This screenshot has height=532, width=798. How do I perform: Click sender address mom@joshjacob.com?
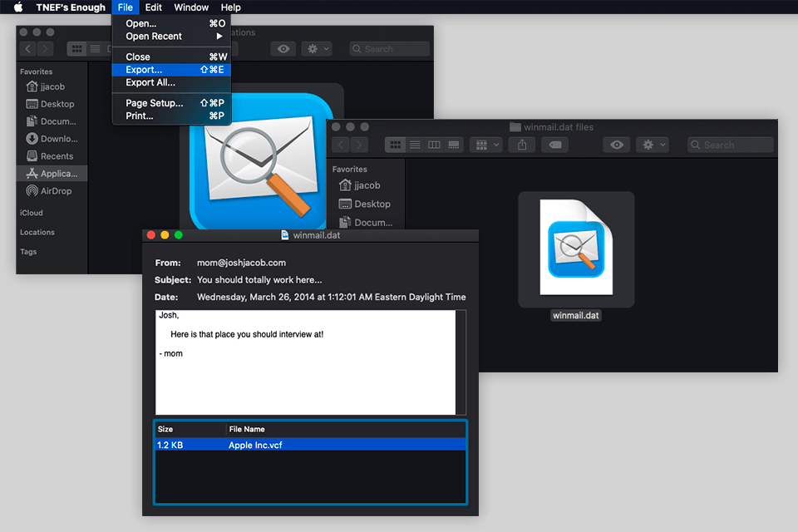pyautogui.click(x=241, y=263)
